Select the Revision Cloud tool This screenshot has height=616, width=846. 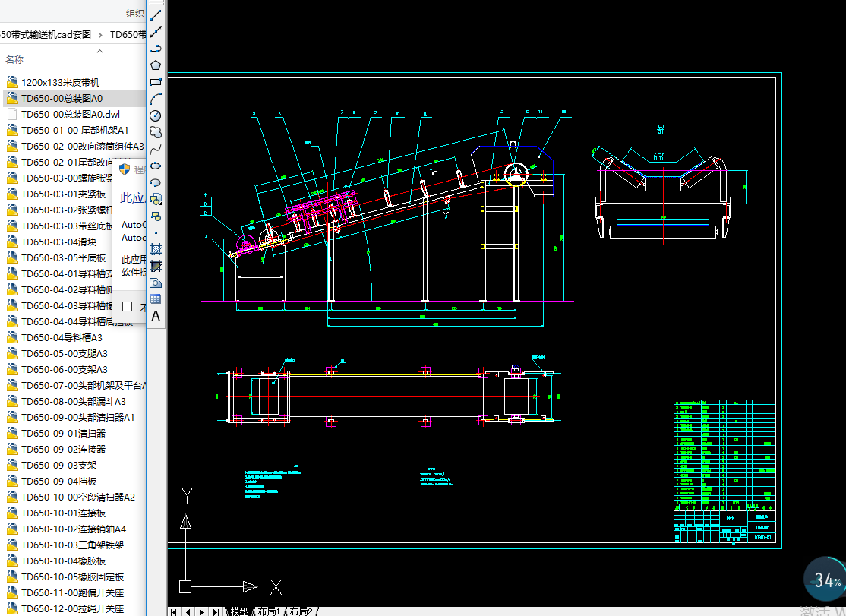[x=156, y=132]
